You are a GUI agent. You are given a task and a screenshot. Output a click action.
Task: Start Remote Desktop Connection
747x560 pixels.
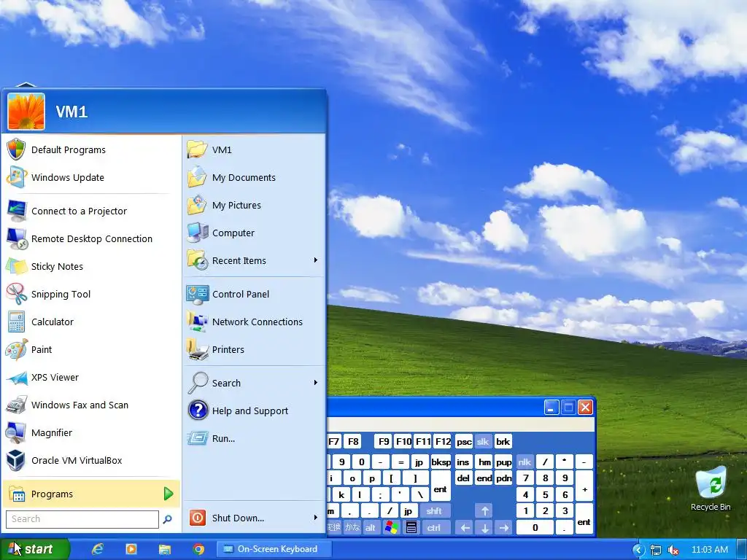[90, 238]
